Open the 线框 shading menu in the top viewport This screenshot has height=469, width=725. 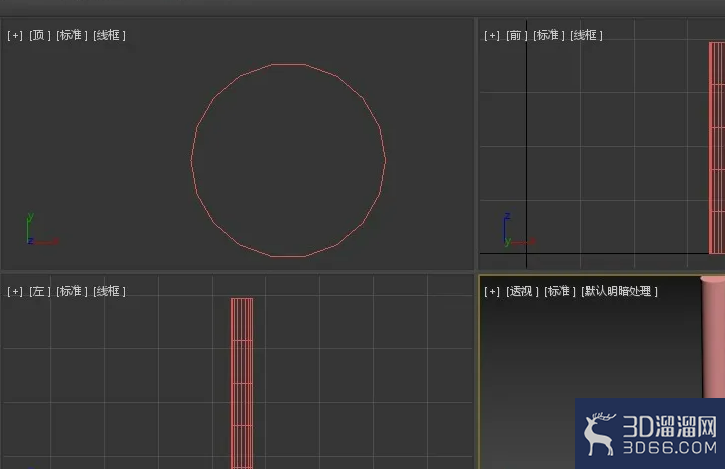click(109, 35)
